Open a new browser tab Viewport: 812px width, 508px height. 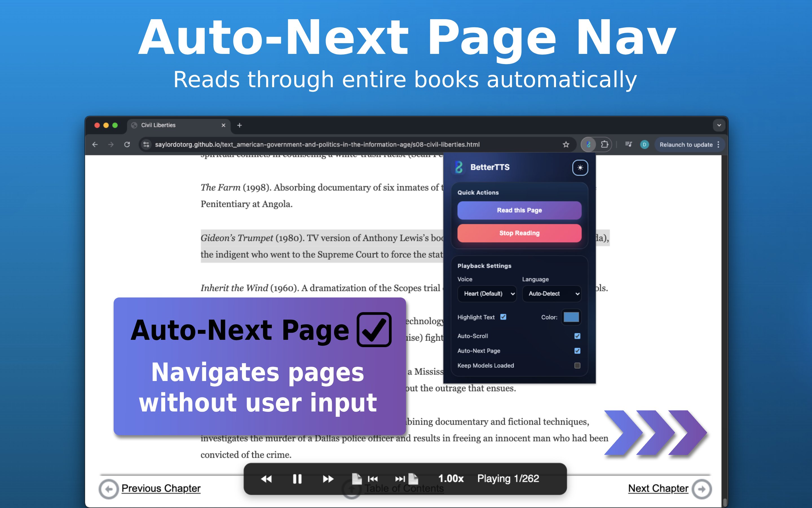click(240, 125)
